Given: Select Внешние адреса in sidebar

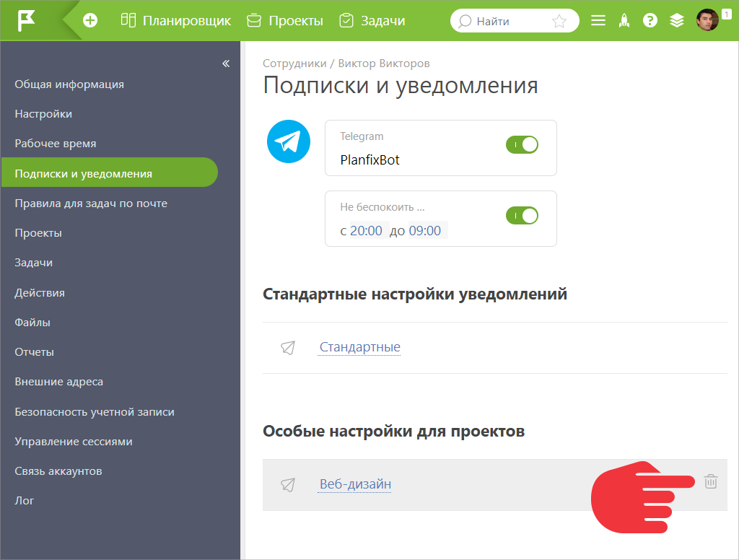Looking at the screenshot, I should [x=59, y=382].
